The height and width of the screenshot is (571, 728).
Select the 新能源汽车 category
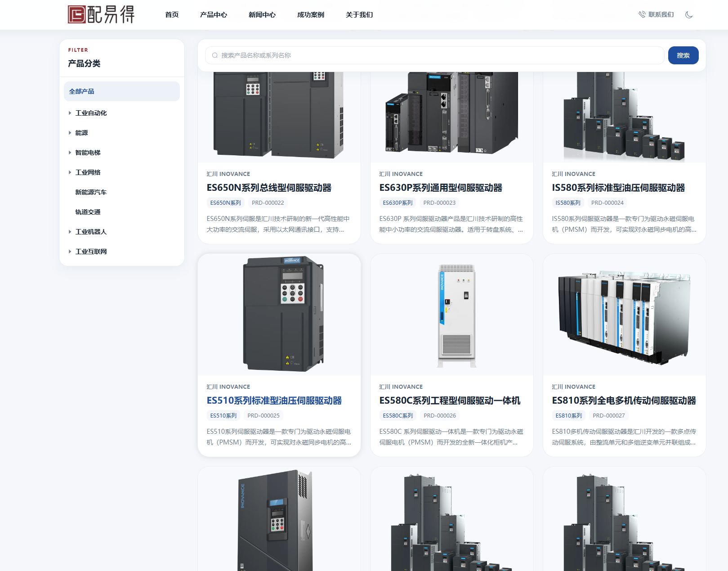point(91,192)
